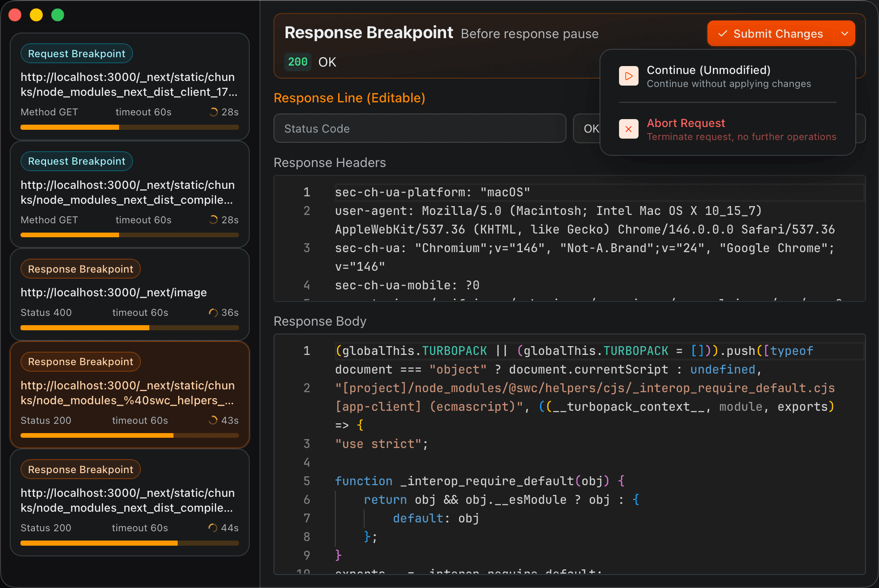The height and width of the screenshot is (588, 879).
Task: Open the Submit Changes dropdown chevron
Action: 846,33
